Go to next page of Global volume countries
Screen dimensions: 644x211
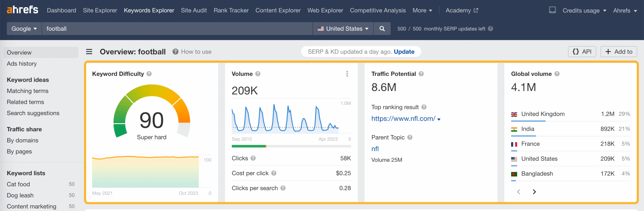pos(534,192)
